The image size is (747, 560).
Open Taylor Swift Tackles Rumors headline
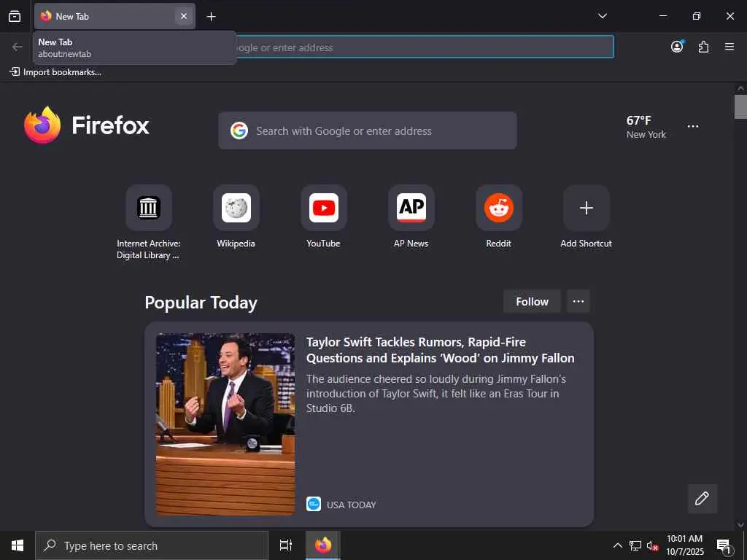440,350
